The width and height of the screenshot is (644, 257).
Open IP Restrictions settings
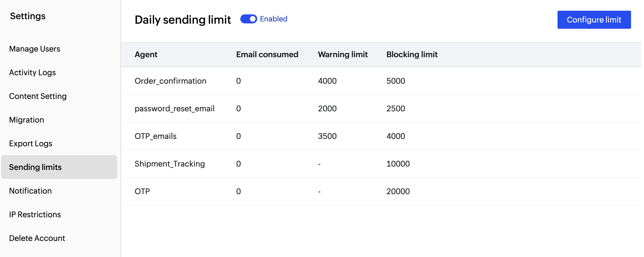click(35, 214)
